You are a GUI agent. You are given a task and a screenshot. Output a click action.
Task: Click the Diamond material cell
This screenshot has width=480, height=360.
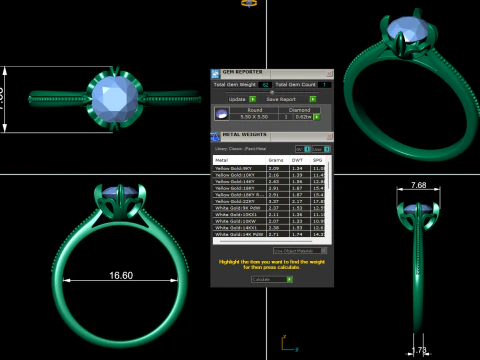[x=299, y=110]
